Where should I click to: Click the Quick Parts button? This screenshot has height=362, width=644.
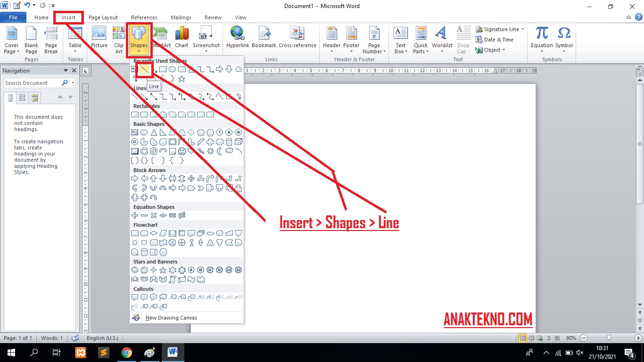pos(421,40)
